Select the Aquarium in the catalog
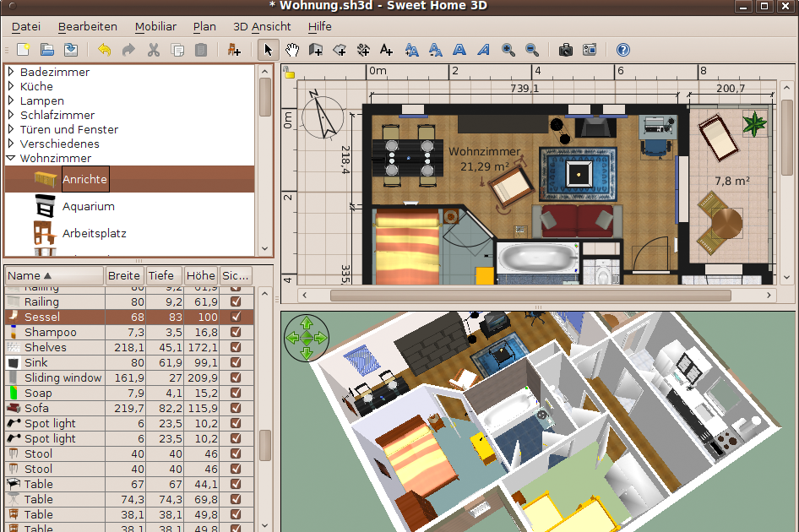Viewport: 799px width, 532px height. (90, 206)
